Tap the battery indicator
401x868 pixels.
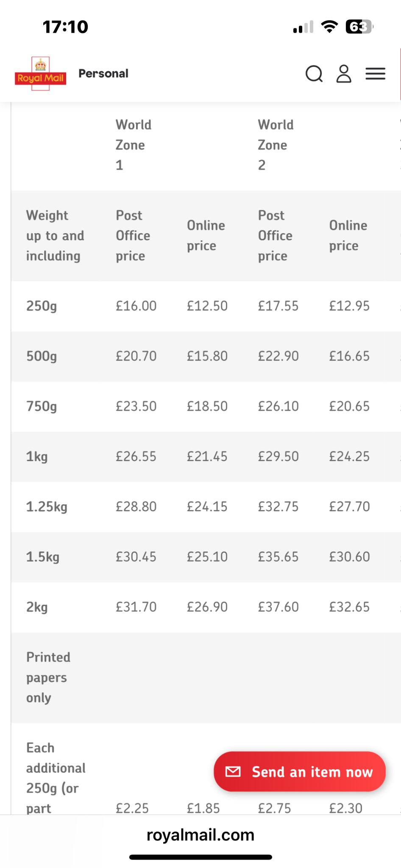click(x=359, y=27)
